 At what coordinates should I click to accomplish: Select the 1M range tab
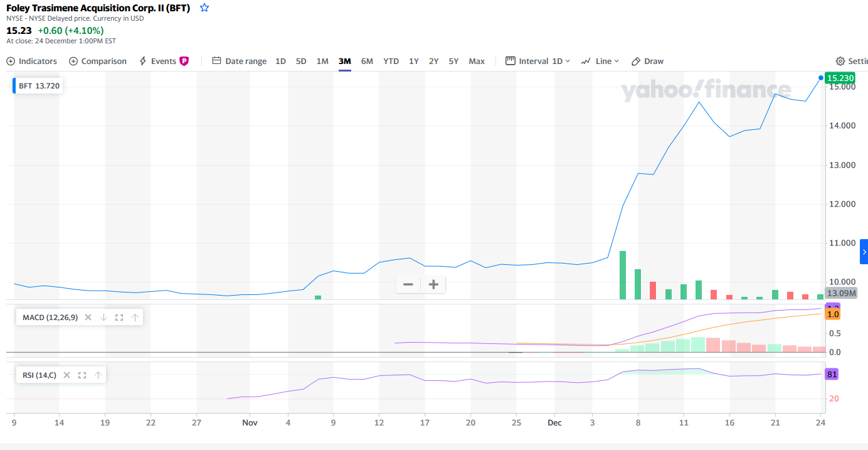point(322,61)
